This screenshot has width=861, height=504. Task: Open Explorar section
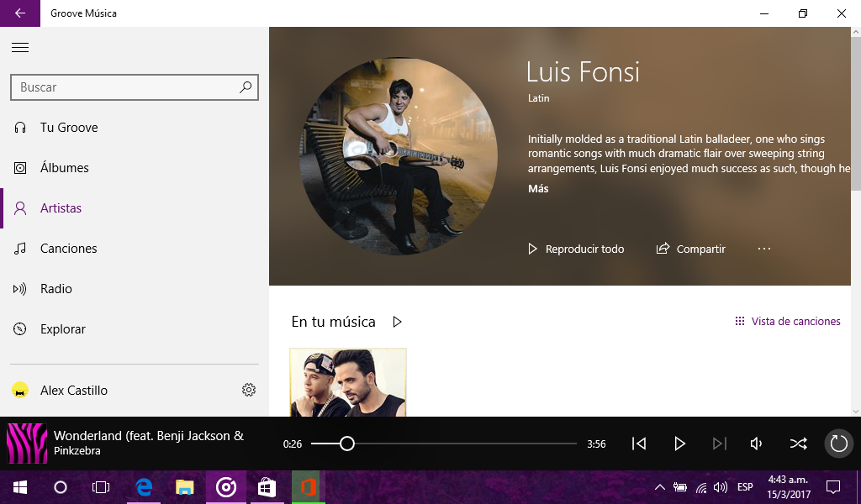coord(134,329)
